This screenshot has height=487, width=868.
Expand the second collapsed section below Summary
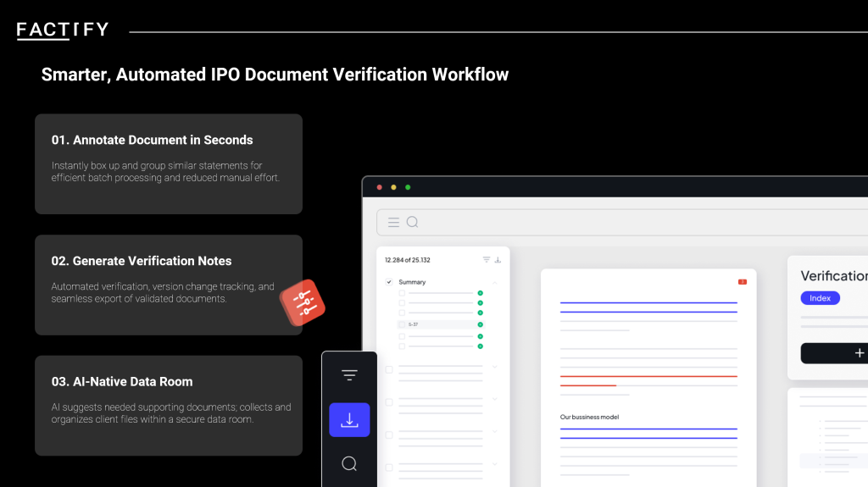[x=495, y=401]
